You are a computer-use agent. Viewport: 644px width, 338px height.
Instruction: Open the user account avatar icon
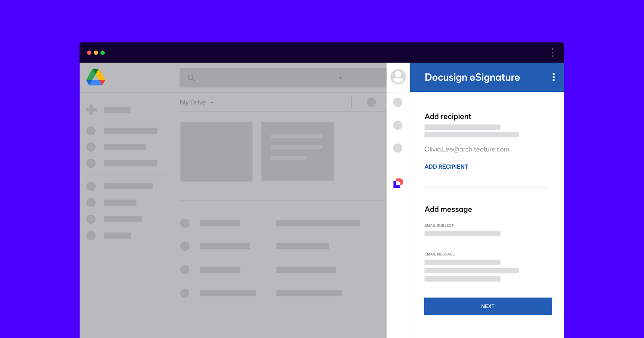click(x=398, y=77)
